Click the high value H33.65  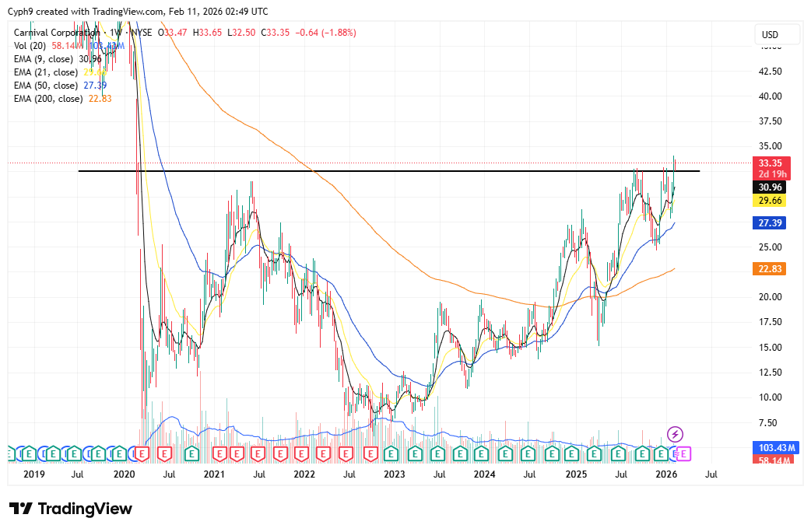[207, 33]
